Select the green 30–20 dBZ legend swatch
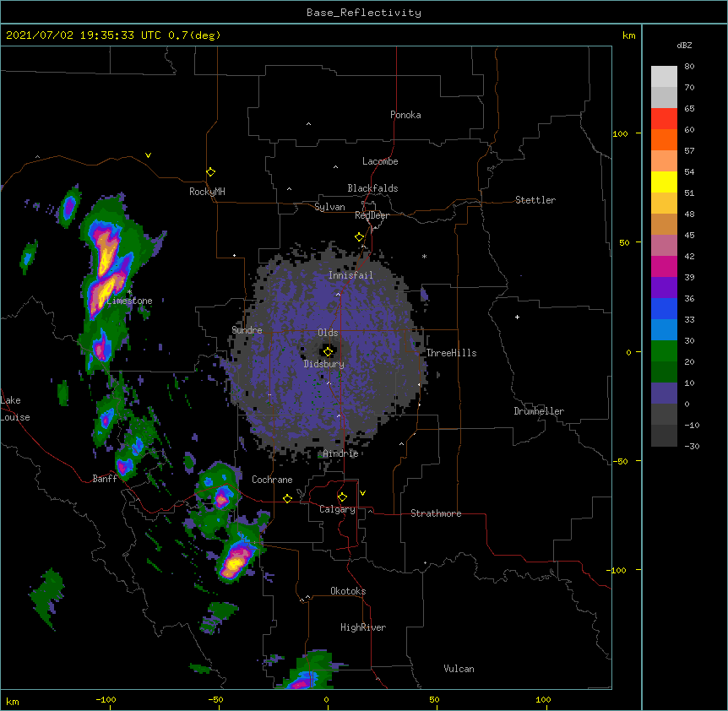Image resolution: width=728 pixels, height=711 pixels. (664, 351)
